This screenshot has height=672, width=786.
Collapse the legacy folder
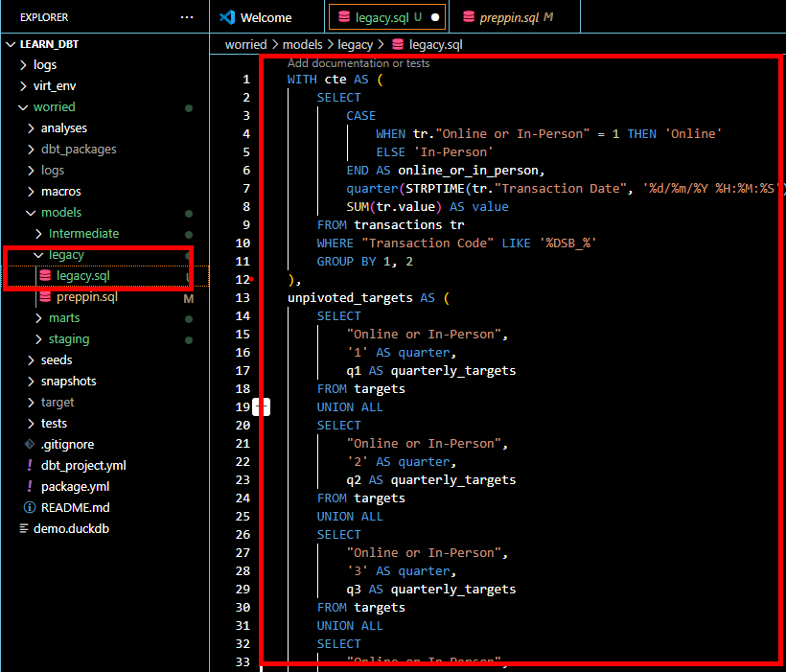[x=38, y=255]
